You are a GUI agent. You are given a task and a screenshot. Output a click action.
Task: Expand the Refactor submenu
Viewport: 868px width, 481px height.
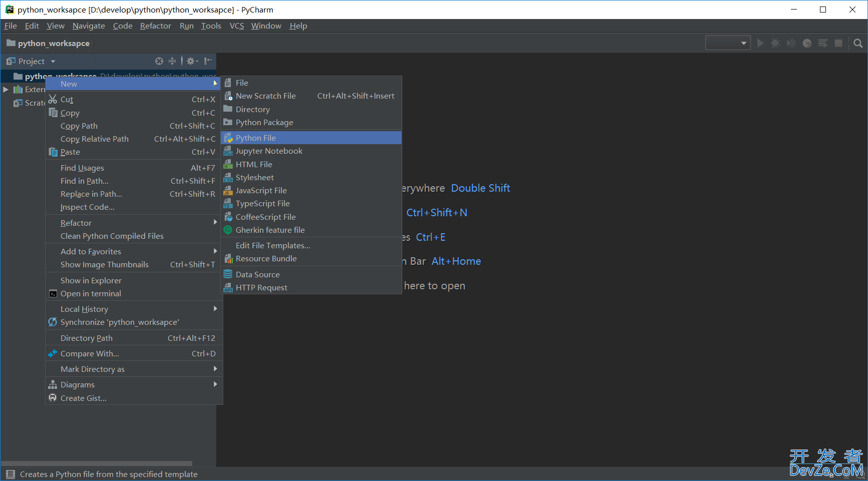pos(134,223)
